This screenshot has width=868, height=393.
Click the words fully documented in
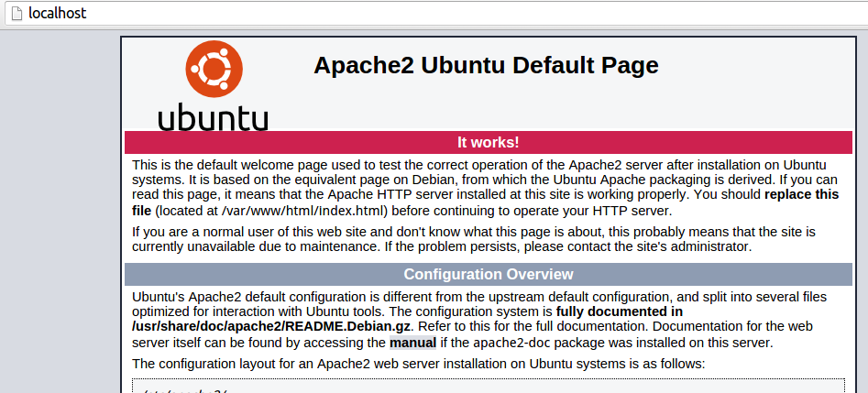[619, 311]
